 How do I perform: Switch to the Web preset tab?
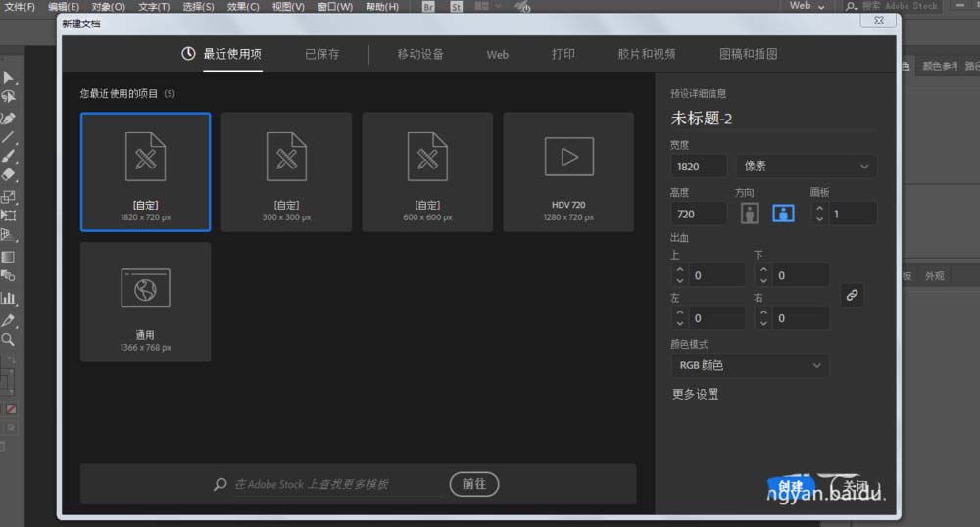click(498, 55)
